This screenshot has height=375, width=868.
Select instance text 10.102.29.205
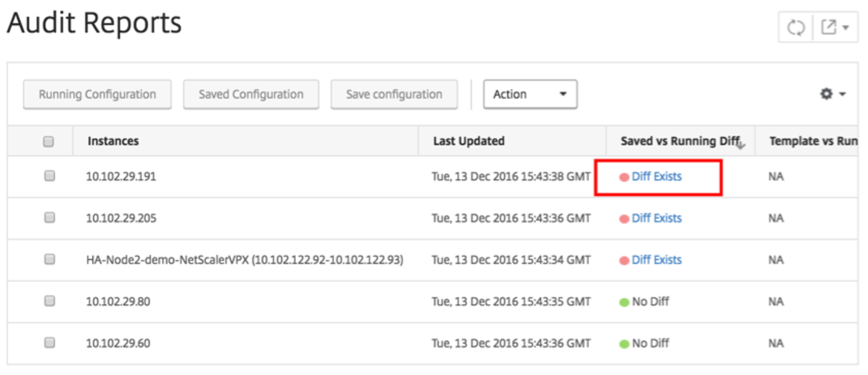[x=122, y=218]
